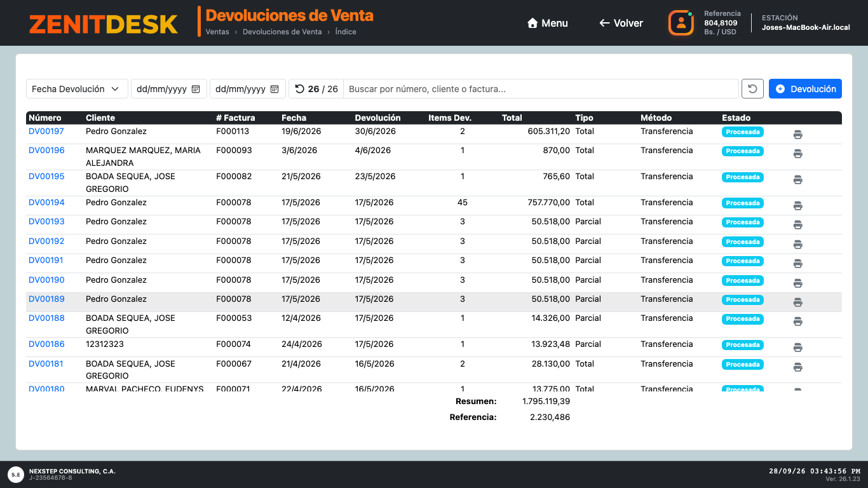Open the user profile avatar icon
Image resolution: width=868 pixels, height=488 pixels.
[681, 23]
